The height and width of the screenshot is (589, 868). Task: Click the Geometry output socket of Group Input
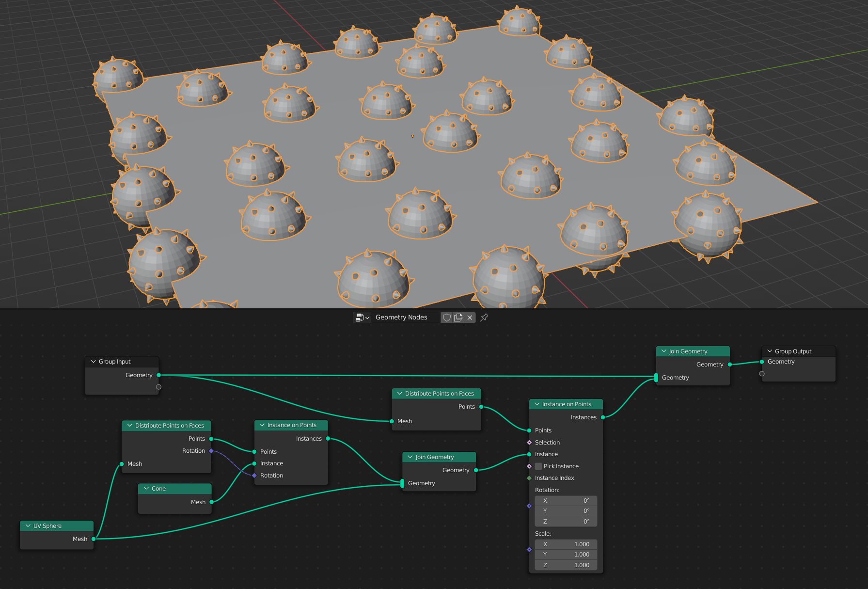[x=158, y=375]
